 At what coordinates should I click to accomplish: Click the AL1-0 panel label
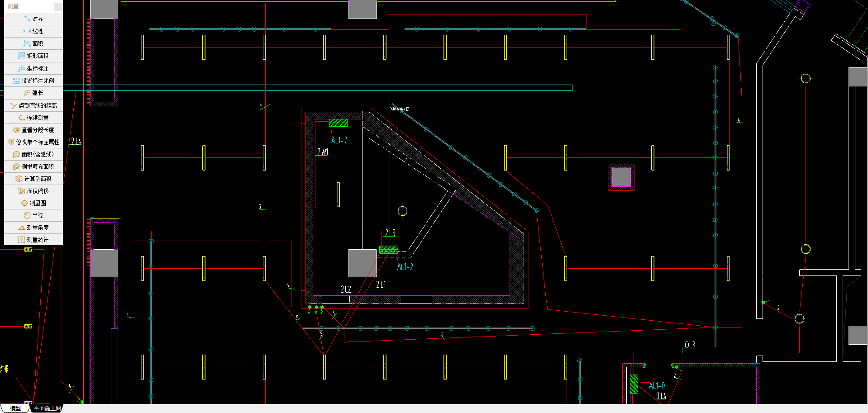[x=657, y=386]
